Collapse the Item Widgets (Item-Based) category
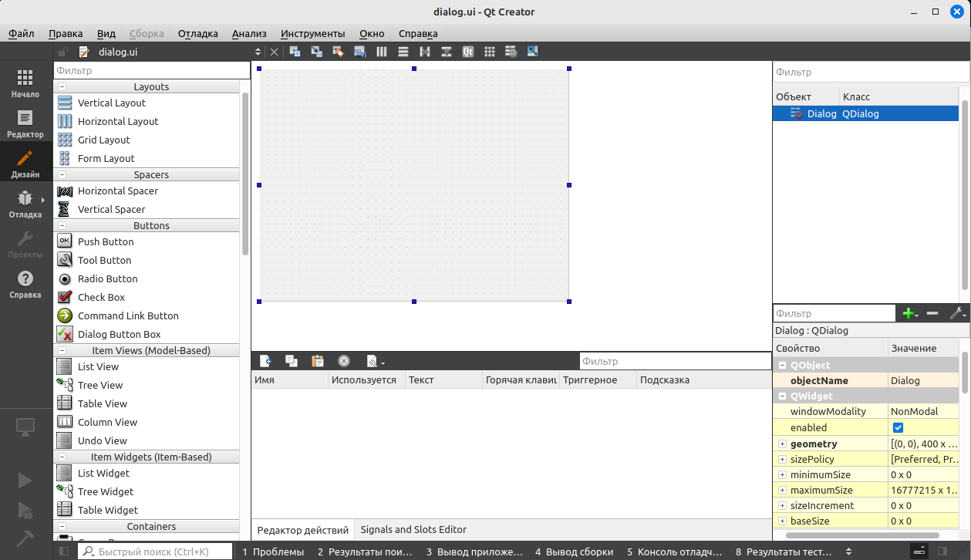This screenshot has width=971, height=560. pyautogui.click(x=62, y=457)
